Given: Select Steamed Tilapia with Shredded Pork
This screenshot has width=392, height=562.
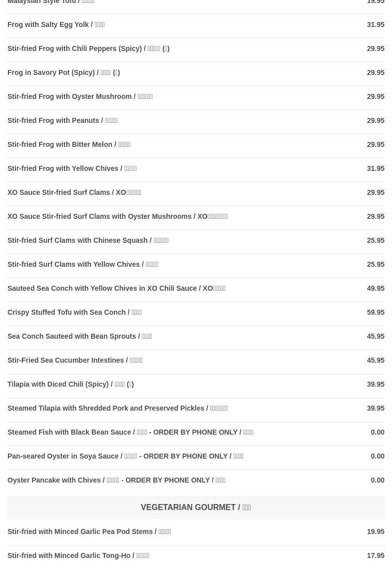Looking at the screenshot, I should tap(196, 409).
